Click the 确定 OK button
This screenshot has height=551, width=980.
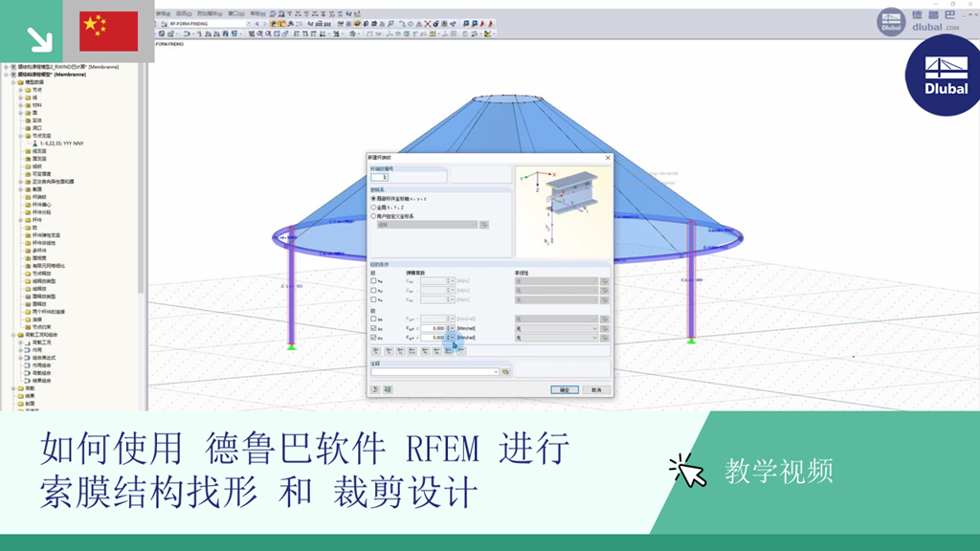pyautogui.click(x=565, y=390)
